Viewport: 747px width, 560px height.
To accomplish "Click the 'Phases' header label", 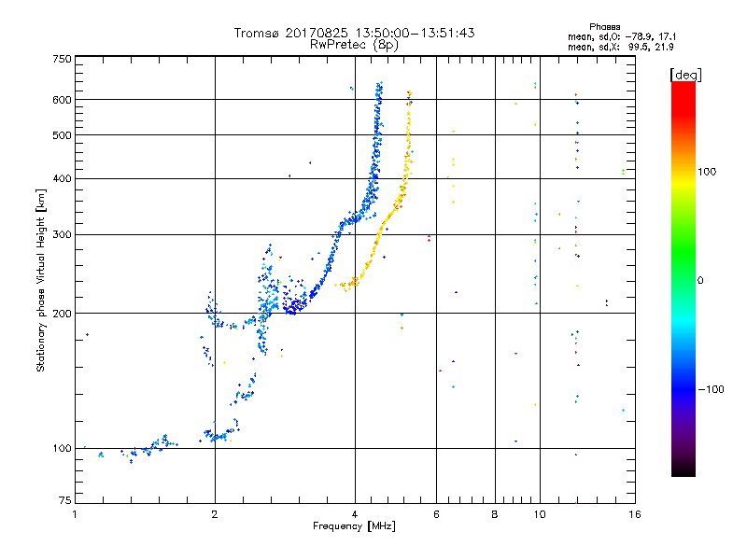I will [x=604, y=27].
